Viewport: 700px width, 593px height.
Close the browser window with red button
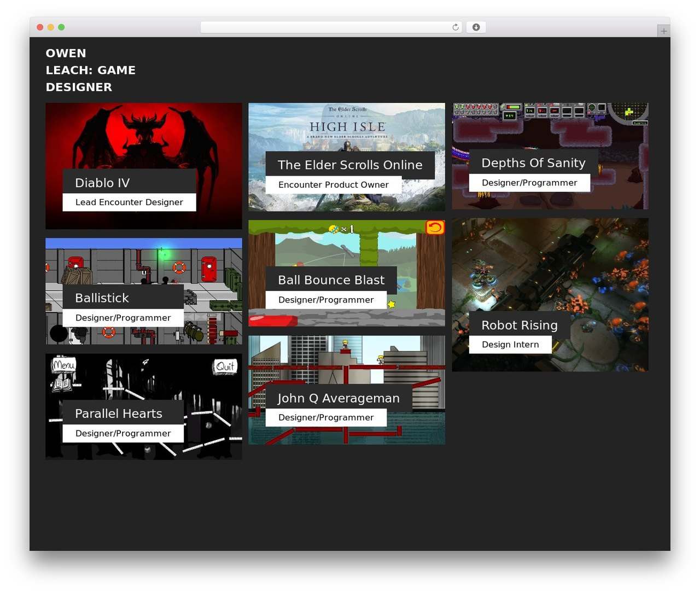[40, 27]
